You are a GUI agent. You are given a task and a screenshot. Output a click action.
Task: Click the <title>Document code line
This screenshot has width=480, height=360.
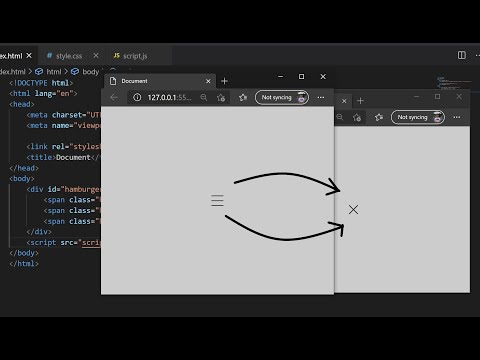point(63,157)
